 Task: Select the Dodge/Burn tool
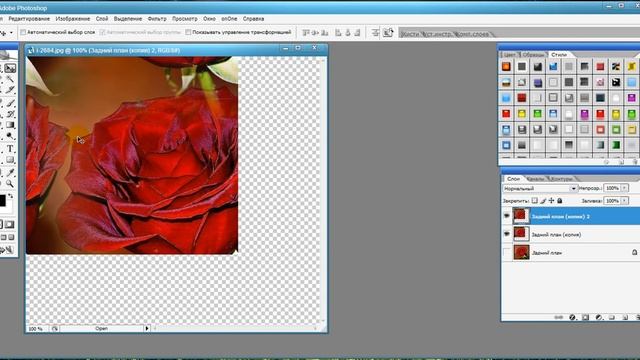pos(10,136)
